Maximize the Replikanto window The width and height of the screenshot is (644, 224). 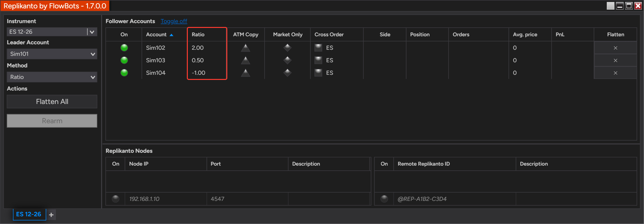click(x=629, y=6)
